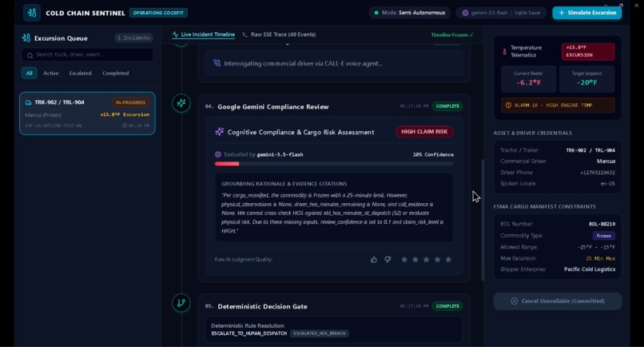Click plus icon on Simulate Excursion
Screen dimensions: 644x347
(562, 13)
